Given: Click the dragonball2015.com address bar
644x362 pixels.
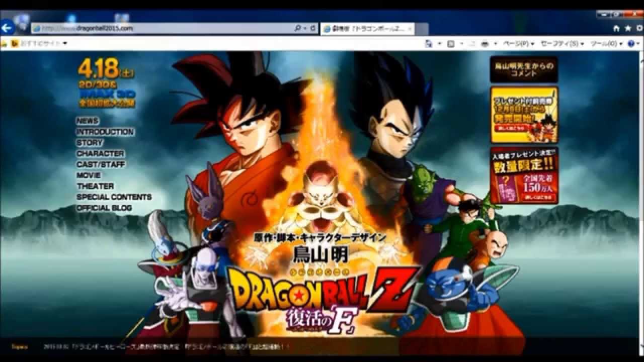Looking at the screenshot, I should (161, 29).
